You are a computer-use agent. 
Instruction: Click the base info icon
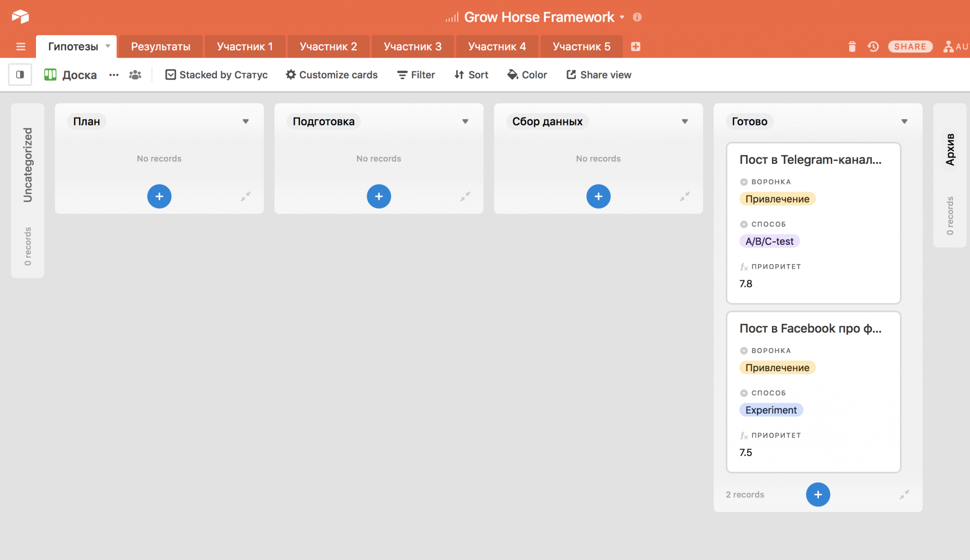coord(638,17)
